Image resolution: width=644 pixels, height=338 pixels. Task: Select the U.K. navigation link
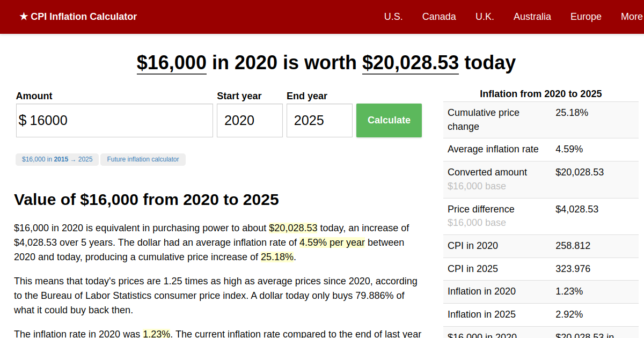(x=485, y=17)
